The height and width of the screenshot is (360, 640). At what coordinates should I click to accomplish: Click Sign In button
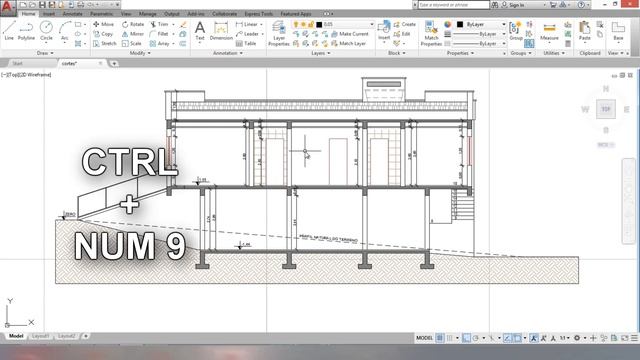click(513, 5)
